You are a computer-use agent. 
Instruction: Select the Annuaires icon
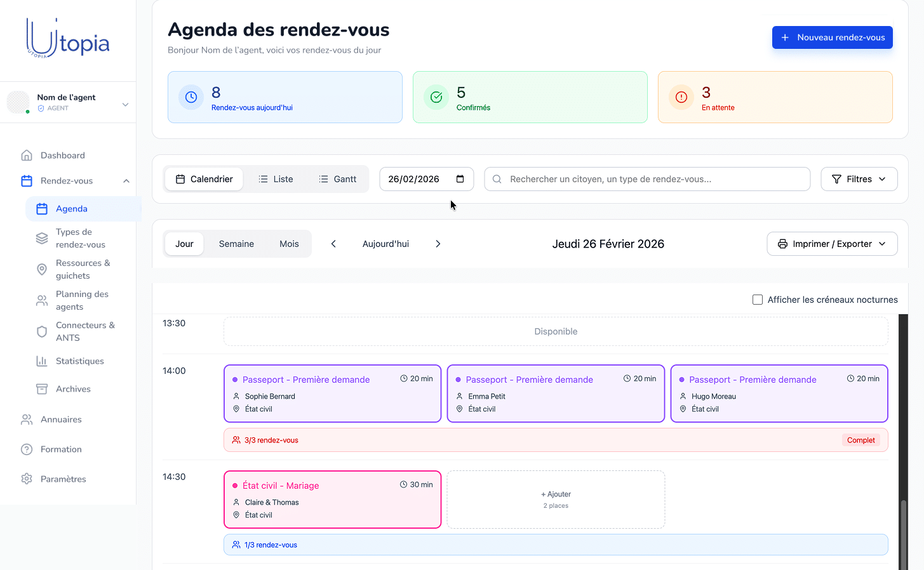[26, 419]
